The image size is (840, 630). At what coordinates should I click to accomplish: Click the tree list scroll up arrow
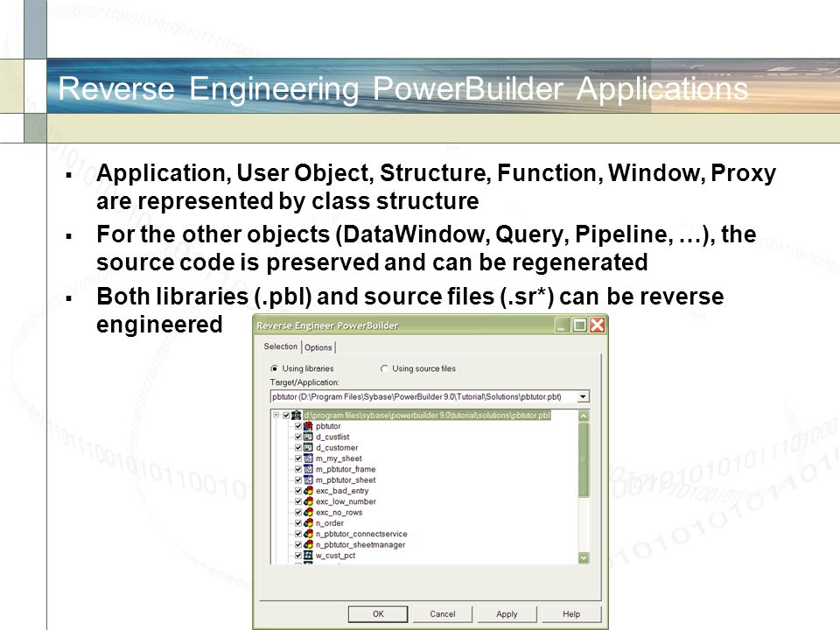click(x=584, y=416)
